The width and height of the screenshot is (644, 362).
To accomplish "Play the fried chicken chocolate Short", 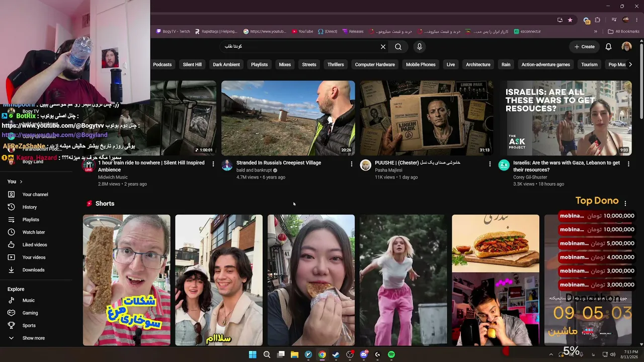I will [x=127, y=280].
